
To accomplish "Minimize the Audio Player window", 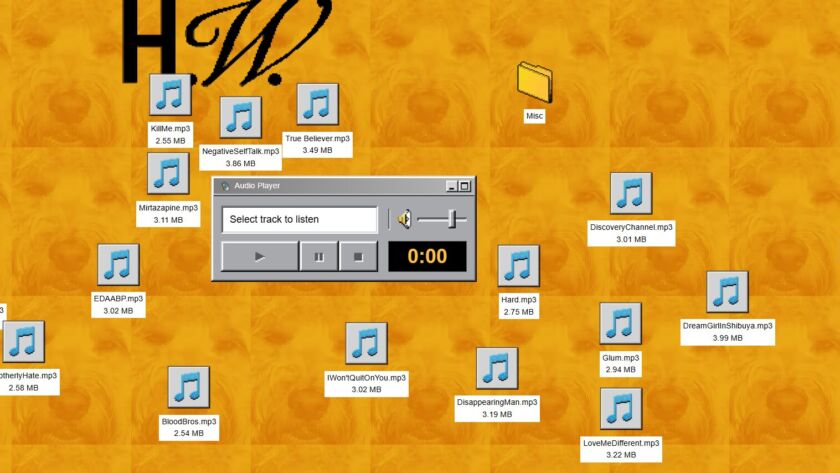I will tap(452, 186).
